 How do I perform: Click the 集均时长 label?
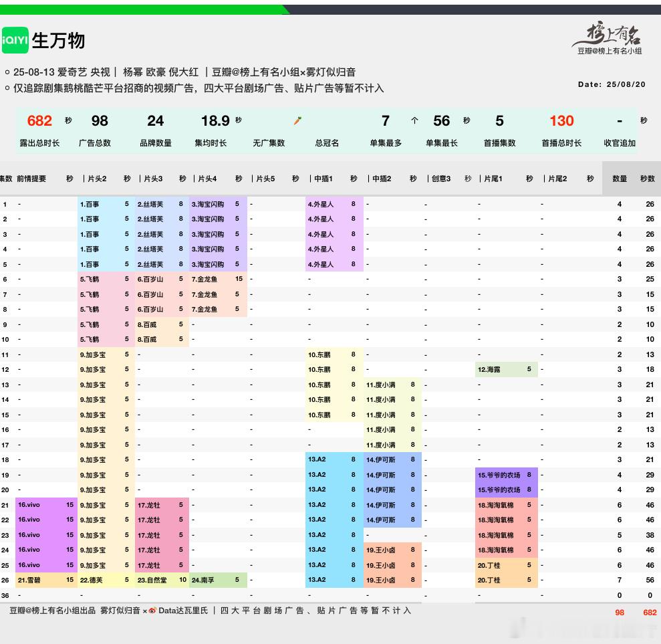click(211, 143)
